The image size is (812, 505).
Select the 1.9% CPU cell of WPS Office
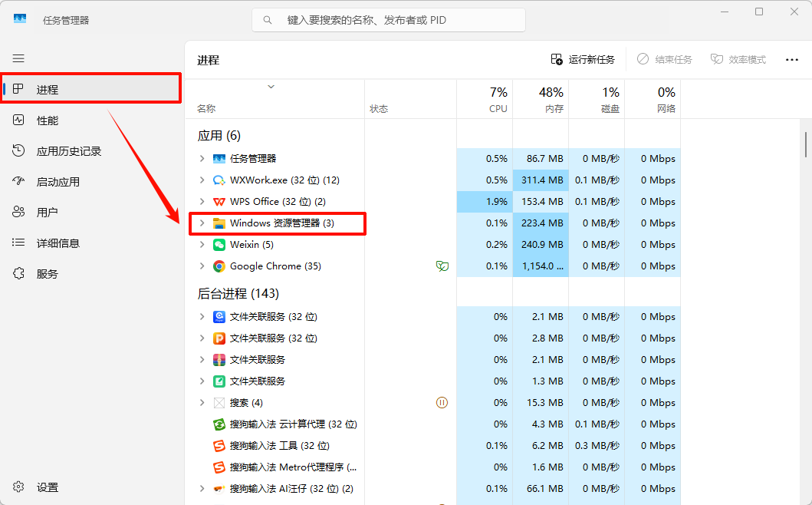(485, 202)
